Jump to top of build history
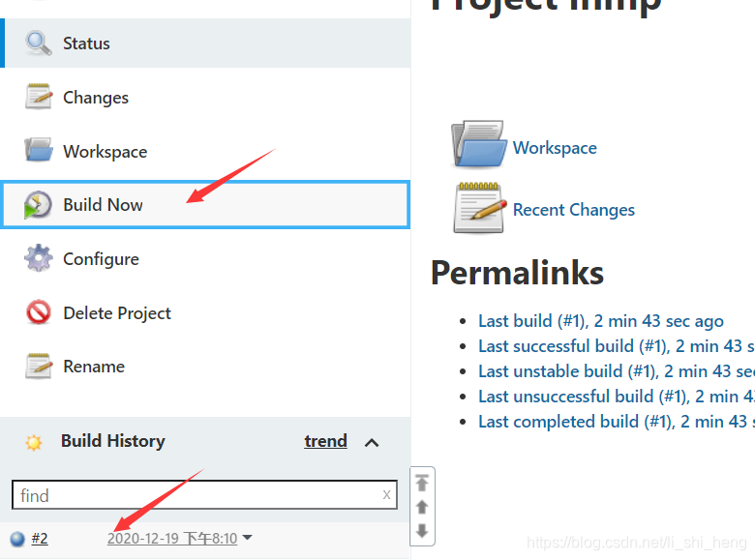 422,483
